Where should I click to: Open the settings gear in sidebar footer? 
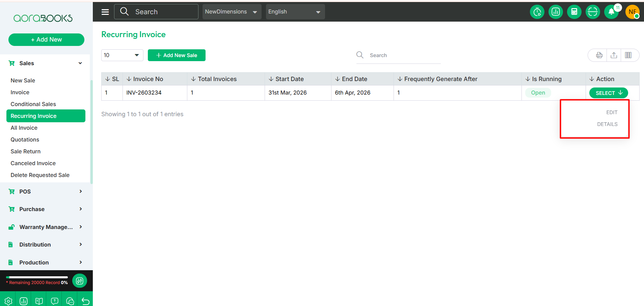click(x=8, y=301)
